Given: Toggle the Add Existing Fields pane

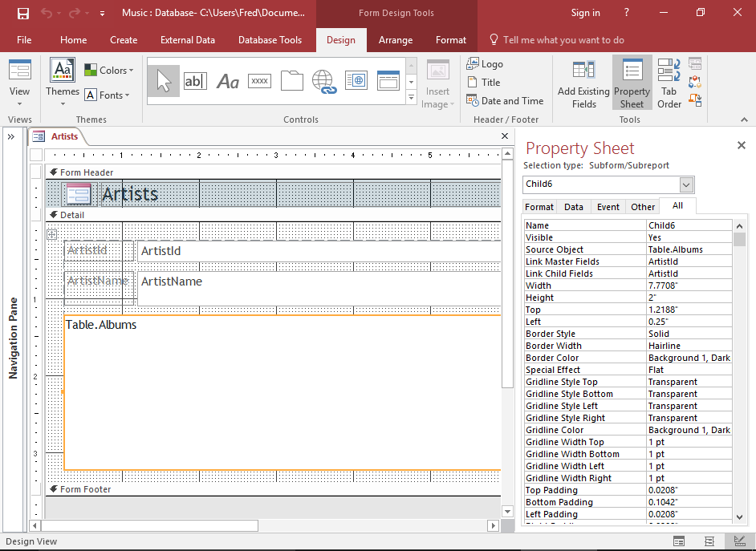Looking at the screenshot, I should [x=583, y=83].
